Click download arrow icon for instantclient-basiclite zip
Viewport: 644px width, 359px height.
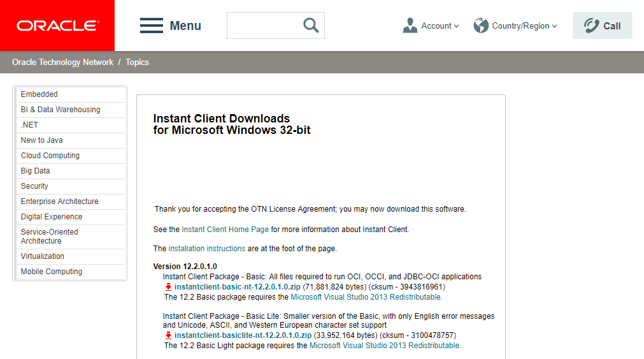[168, 335]
